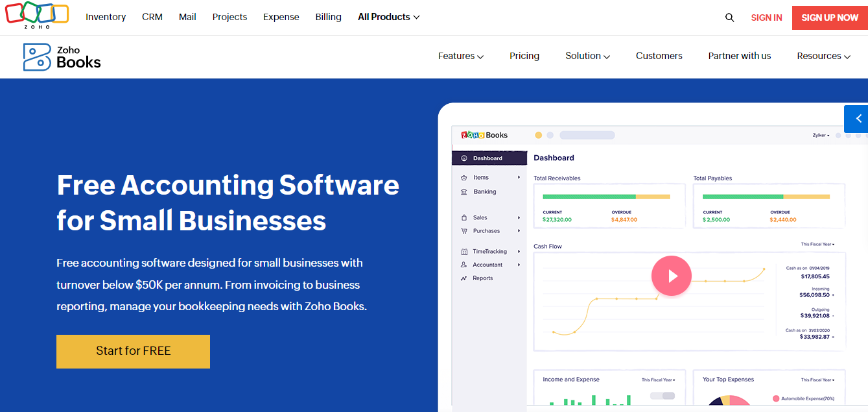The image size is (868, 412).
Task: Click the search magnifier icon
Action: 729,18
